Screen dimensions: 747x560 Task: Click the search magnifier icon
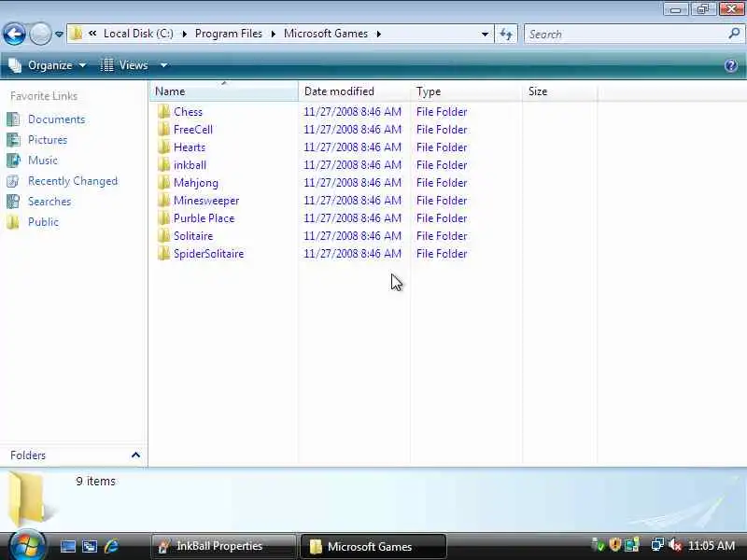[x=734, y=34]
